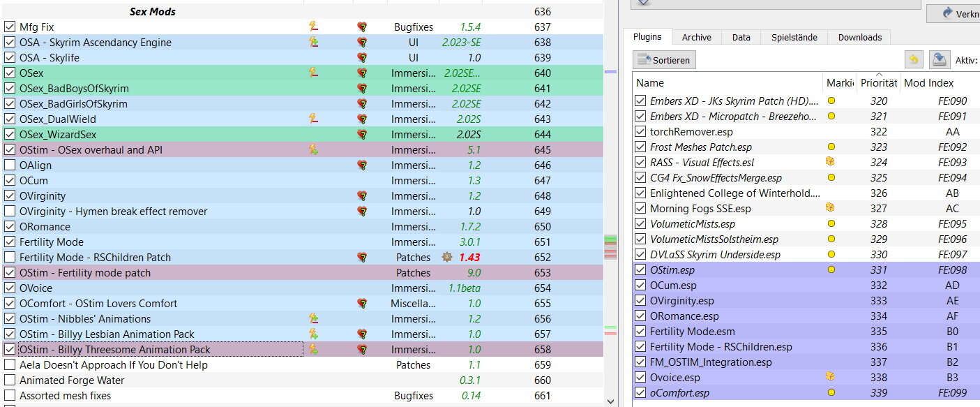The width and height of the screenshot is (980, 407).
Task: Click the 1.1beta version of OVoice
Action: pyautogui.click(x=465, y=288)
